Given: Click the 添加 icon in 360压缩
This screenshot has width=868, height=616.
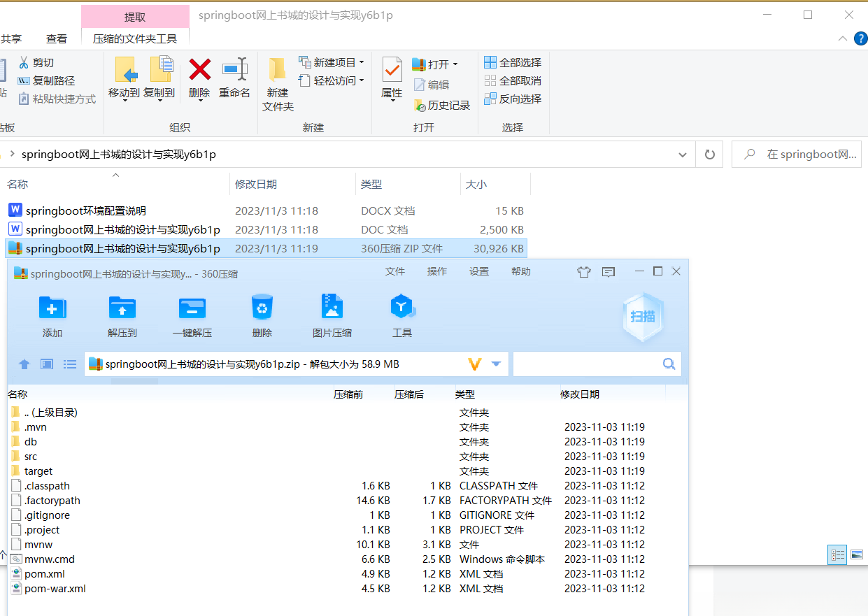Looking at the screenshot, I should pos(52,308).
